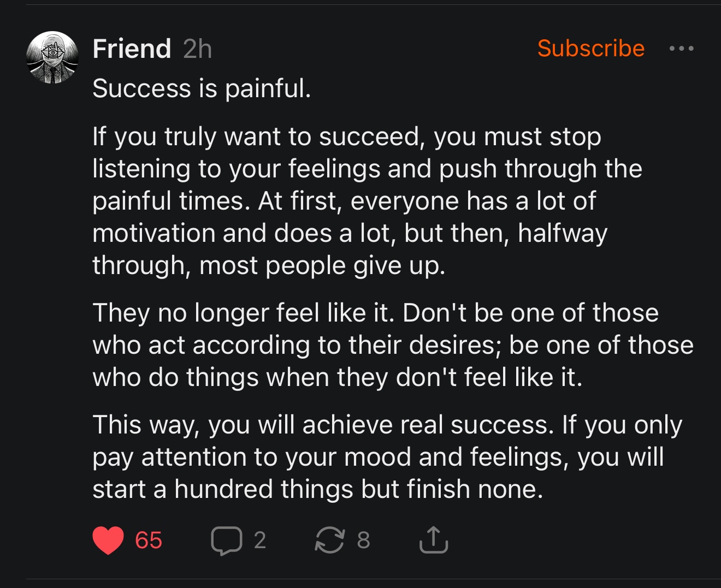This screenshot has height=588, width=721.
Task: Open Friend's profile via the avatar picture
Action: click(x=52, y=57)
